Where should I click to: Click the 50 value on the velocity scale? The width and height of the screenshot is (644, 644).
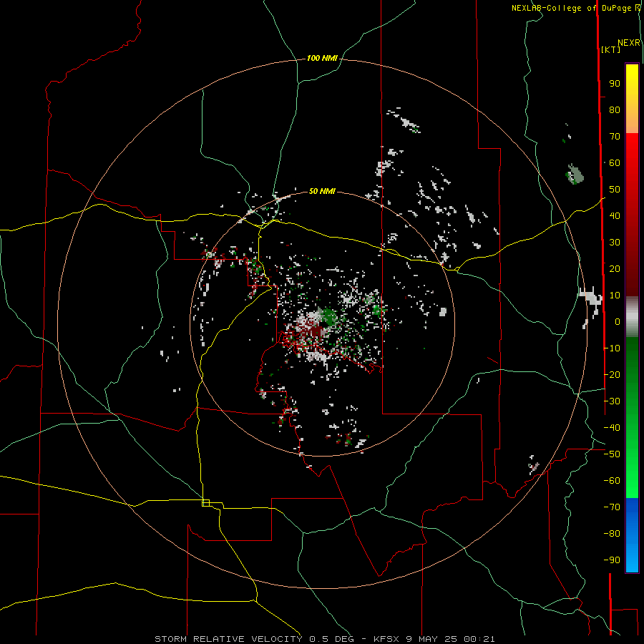coord(615,190)
